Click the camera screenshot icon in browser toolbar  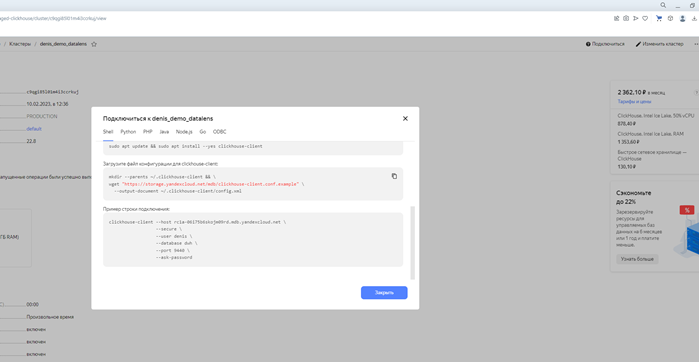click(x=626, y=18)
